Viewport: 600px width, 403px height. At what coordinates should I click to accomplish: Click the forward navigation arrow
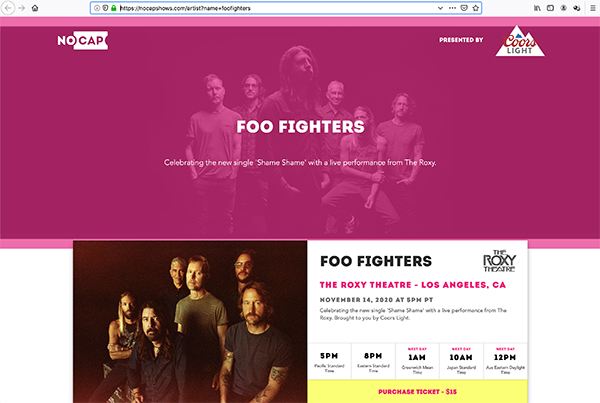22,8
